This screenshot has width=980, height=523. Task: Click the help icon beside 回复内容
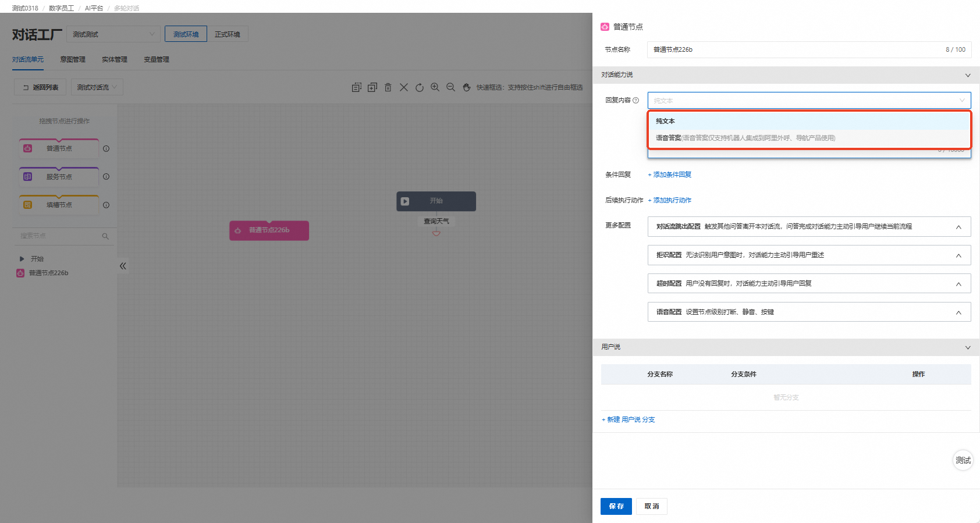click(635, 100)
